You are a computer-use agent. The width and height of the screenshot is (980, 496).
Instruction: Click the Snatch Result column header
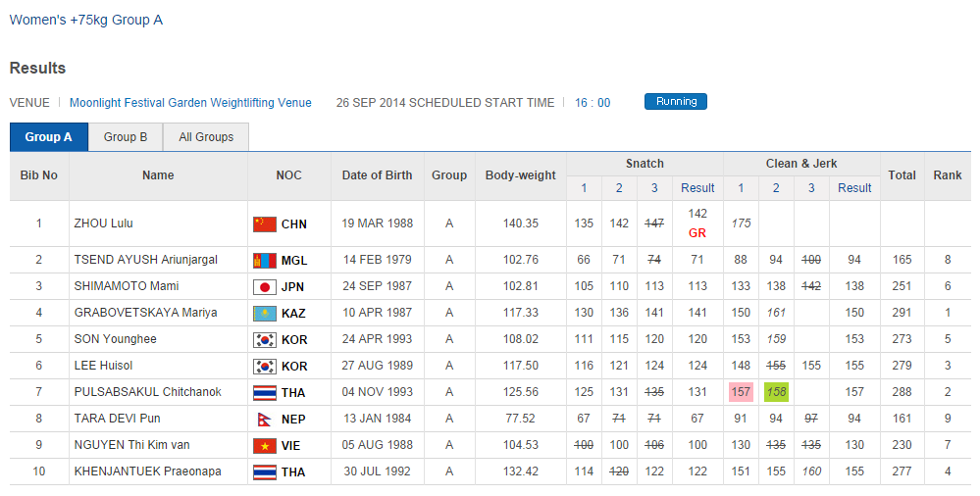pyautogui.click(x=697, y=188)
